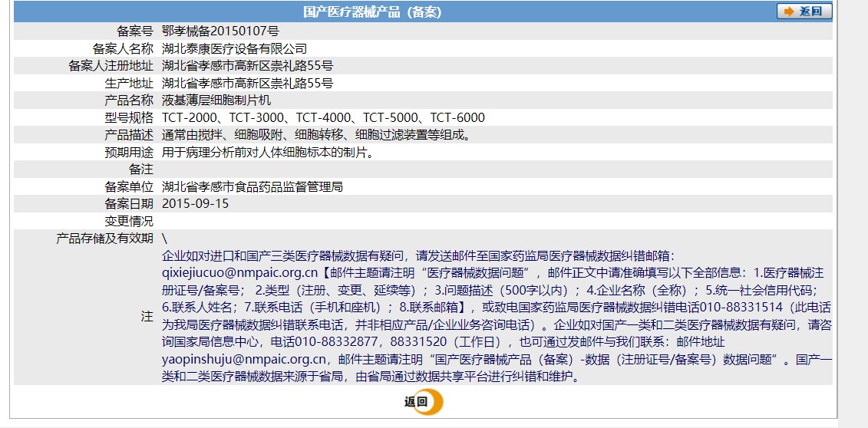Select the address in the 备案人注册地址 row

[x=247, y=66]
